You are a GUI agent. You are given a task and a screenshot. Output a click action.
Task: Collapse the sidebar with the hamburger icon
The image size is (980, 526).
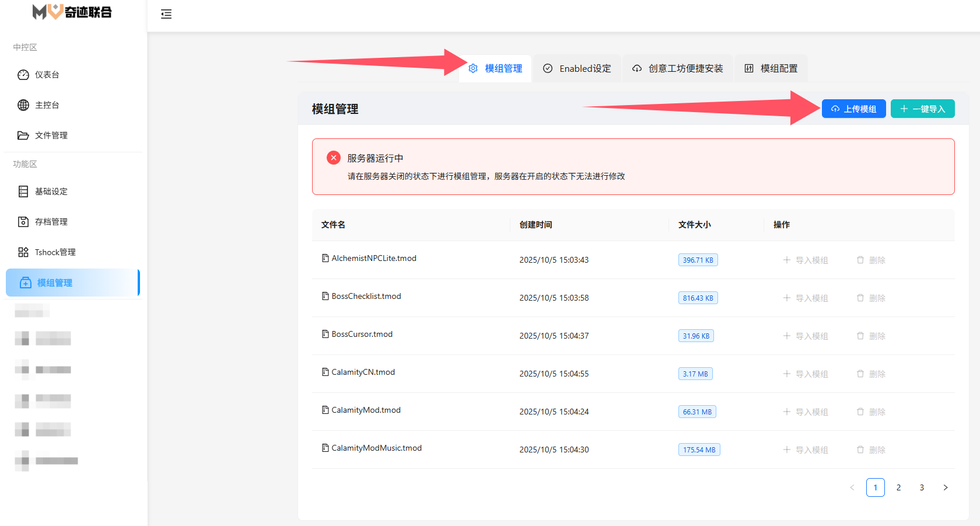166,14
